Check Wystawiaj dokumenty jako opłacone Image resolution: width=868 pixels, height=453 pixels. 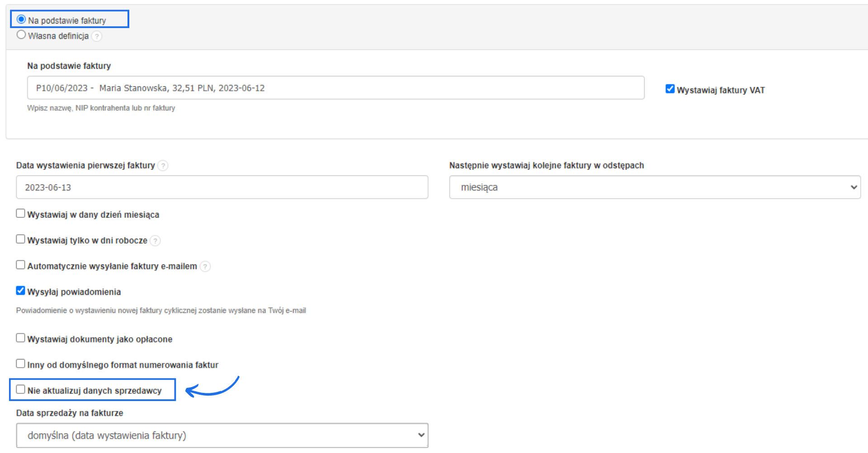(21, 338)
